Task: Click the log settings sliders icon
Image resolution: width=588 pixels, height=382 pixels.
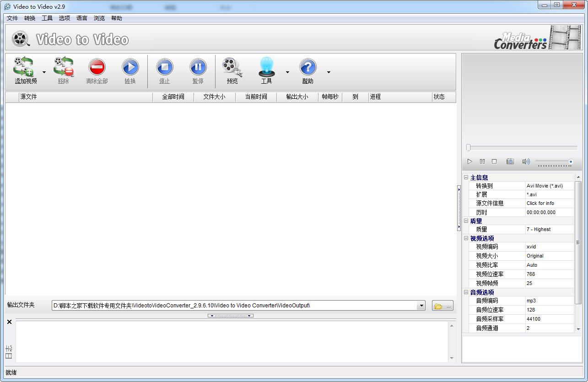Action: point(9,349)
